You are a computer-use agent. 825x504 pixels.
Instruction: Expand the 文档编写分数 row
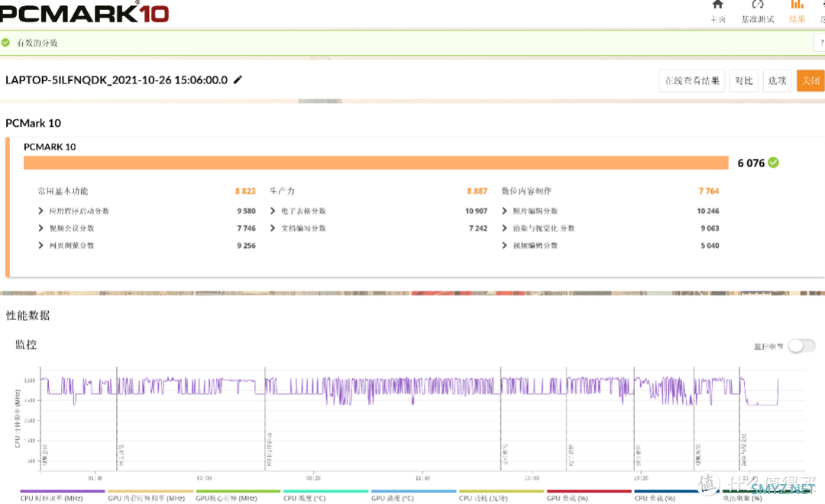pyautogui.click(x=273, y=228)
